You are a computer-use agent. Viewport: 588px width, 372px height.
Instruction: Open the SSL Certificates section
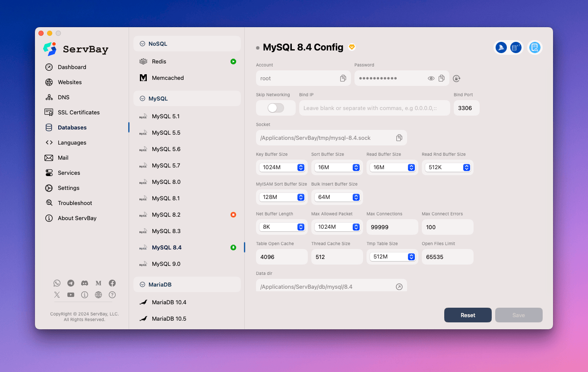coord(78,112)
